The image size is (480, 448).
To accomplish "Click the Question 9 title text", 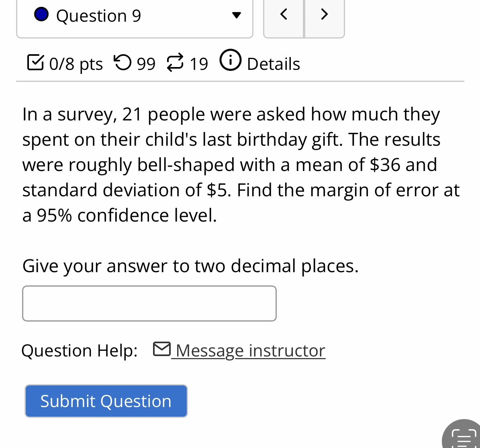I will click(x=98, y=15).
